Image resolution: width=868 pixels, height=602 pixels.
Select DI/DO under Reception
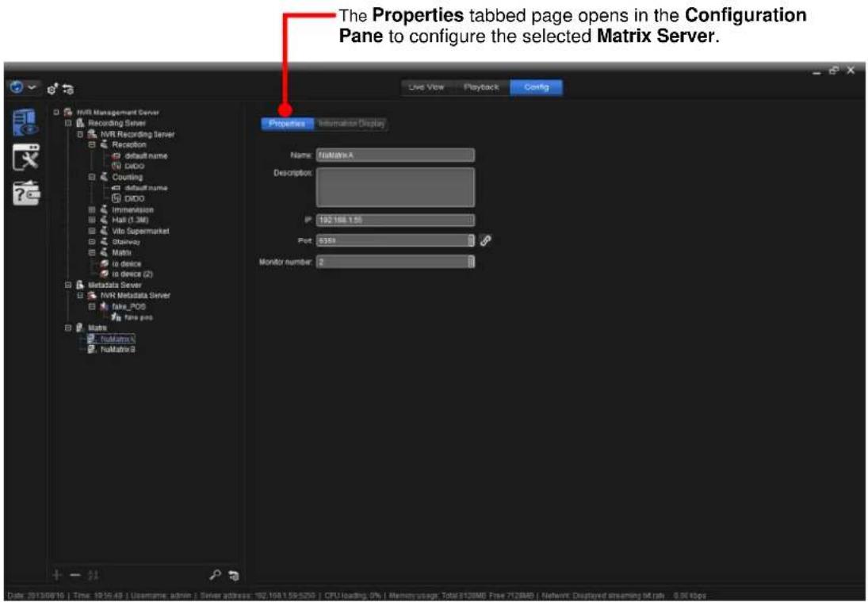[135, 166]
